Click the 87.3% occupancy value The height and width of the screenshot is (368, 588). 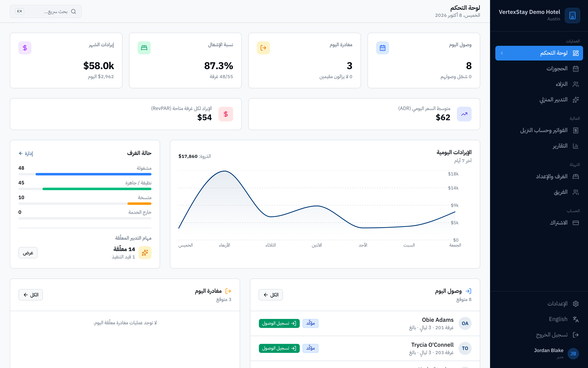pyautogui.click(x=218, y=66)
